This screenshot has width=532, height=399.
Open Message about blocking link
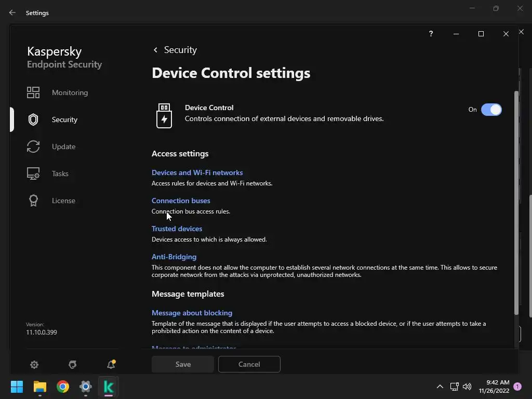pos(192,313)
